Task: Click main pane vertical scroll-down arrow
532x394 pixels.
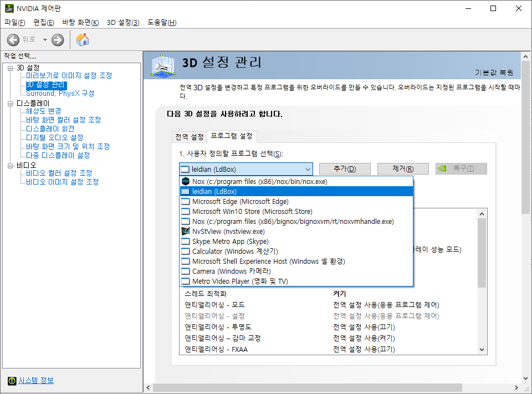Action: tap(525, 378)
